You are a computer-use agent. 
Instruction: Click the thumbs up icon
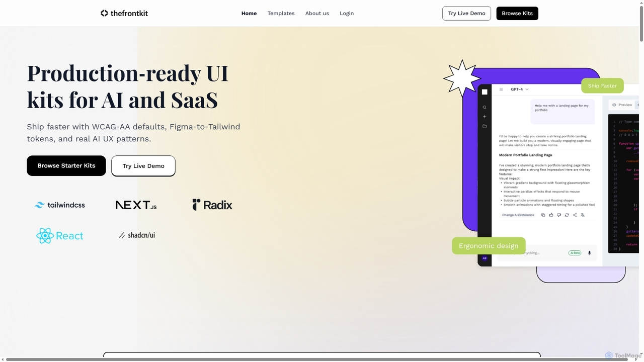coord(551,215)
